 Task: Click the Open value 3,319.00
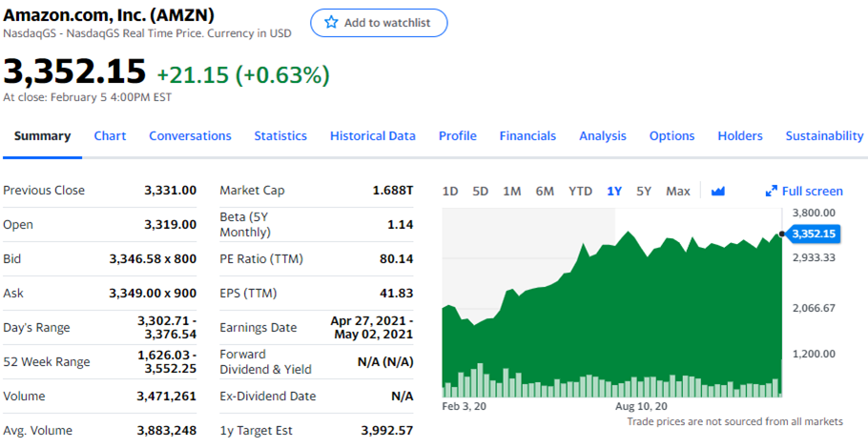pyautogui.click(x=171, y=225)
